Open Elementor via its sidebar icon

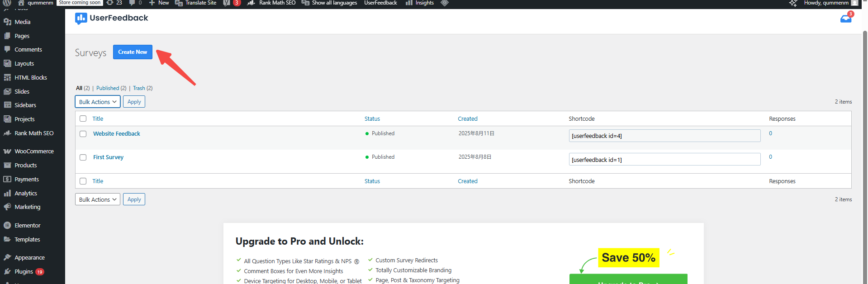(7, 225)
